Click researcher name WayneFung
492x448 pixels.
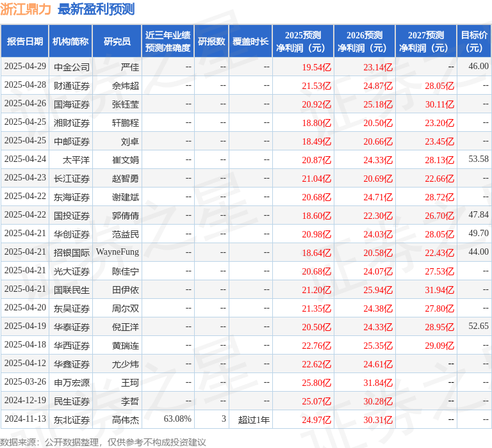click(117, 252)
